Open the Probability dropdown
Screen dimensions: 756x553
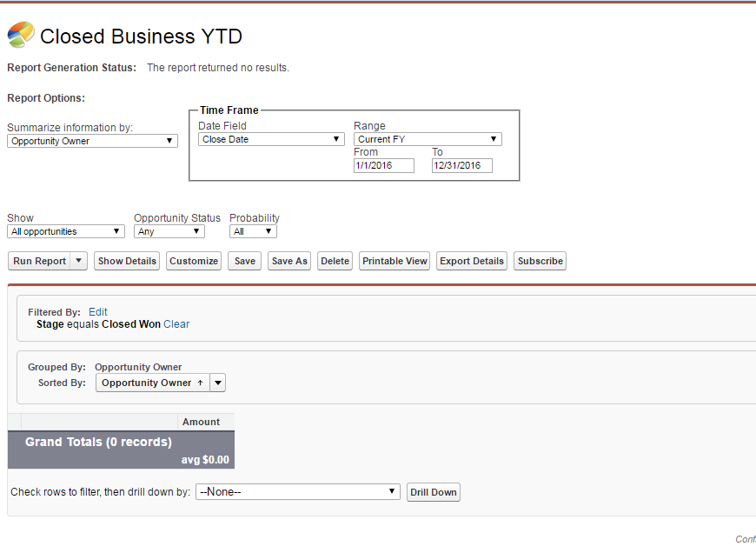253,231
